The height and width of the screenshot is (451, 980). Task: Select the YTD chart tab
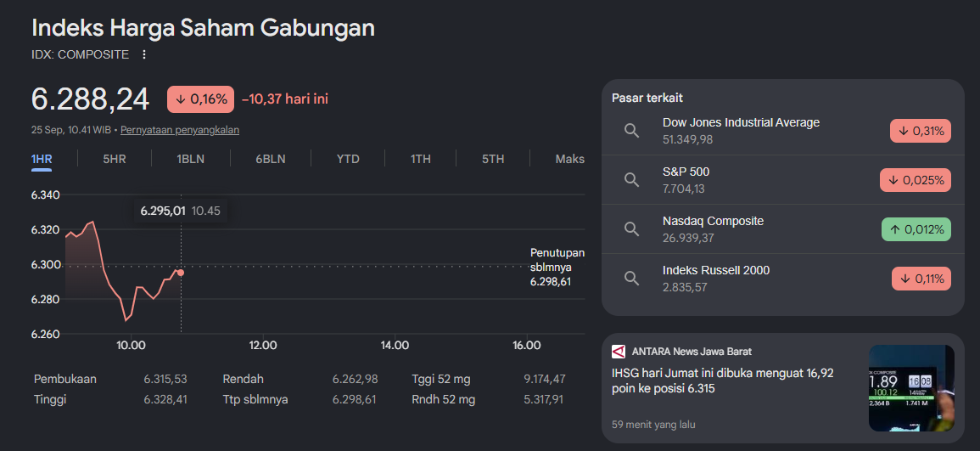348,159
